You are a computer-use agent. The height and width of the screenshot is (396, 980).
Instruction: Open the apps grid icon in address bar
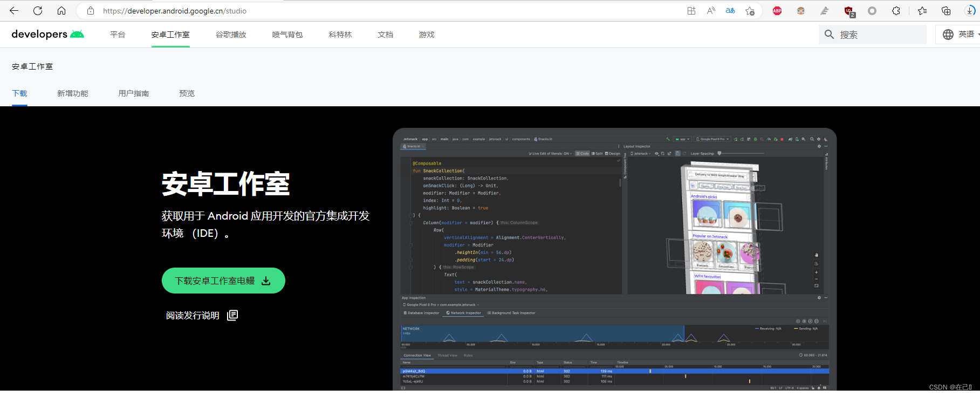(691, 11)
